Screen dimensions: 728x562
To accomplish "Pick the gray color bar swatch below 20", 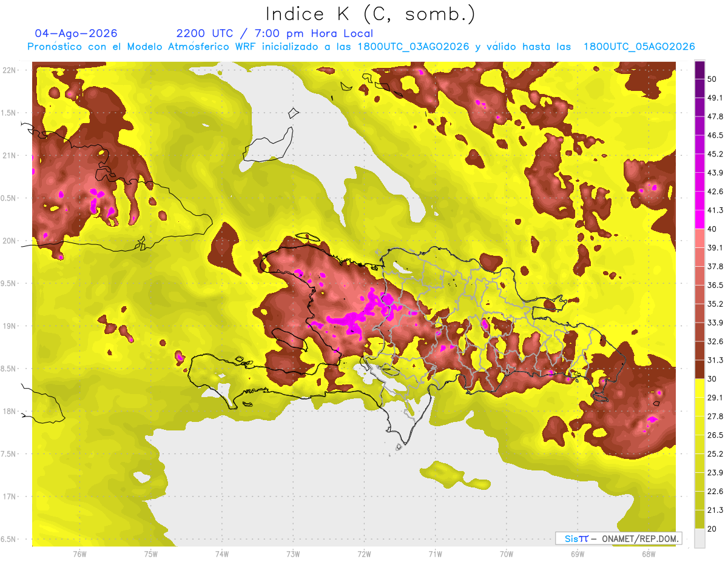I will tap(699, 538).
